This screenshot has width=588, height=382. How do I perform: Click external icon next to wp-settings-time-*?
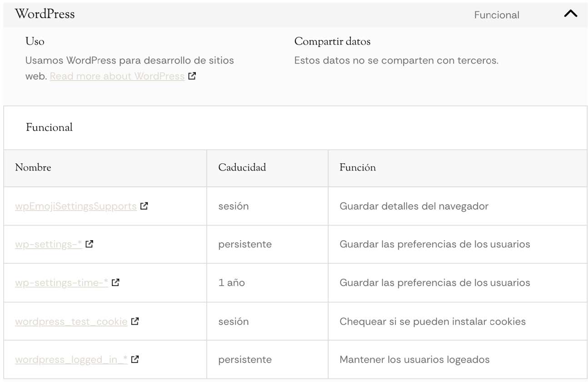tap(115, 282)
